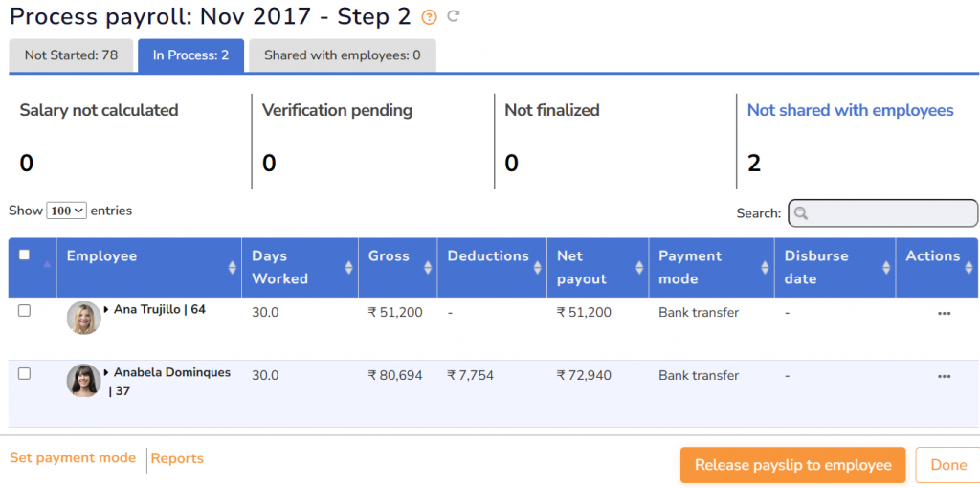Click Ana Trujillo's profile photo
Viewport: 980px width, 488px height.
[x=83, y=318]
